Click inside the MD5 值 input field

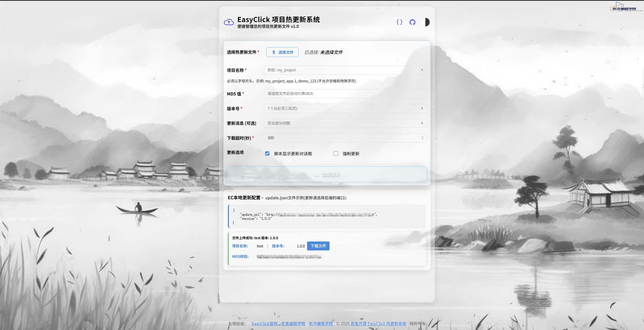coord(345,94)
